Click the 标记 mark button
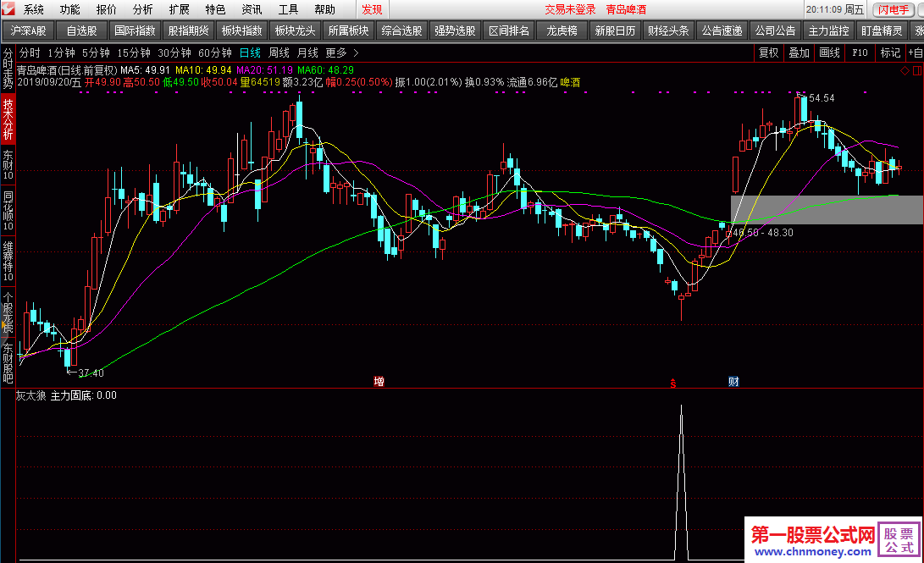Screen dimensions: 924x563 click(x=890, y=53)
